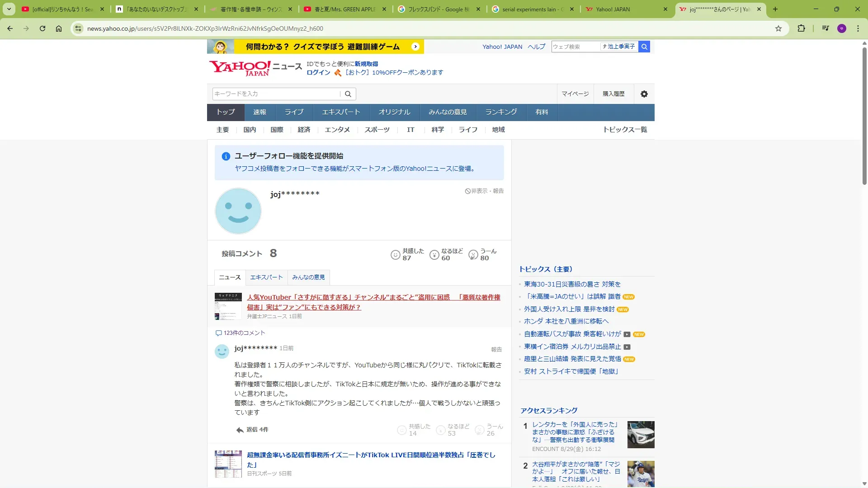Viewport: 868px width, 488px height.
Task: Click 非表示・報告 link on the profile
Action: point(484,191)
